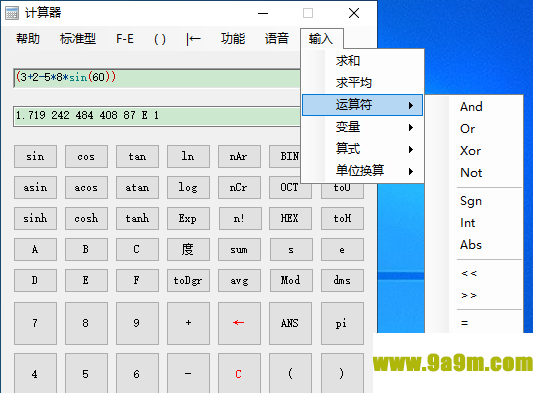Click the avg button
Image resolution: width=533 pixels, height=393 pixels.
pos(239,280)
